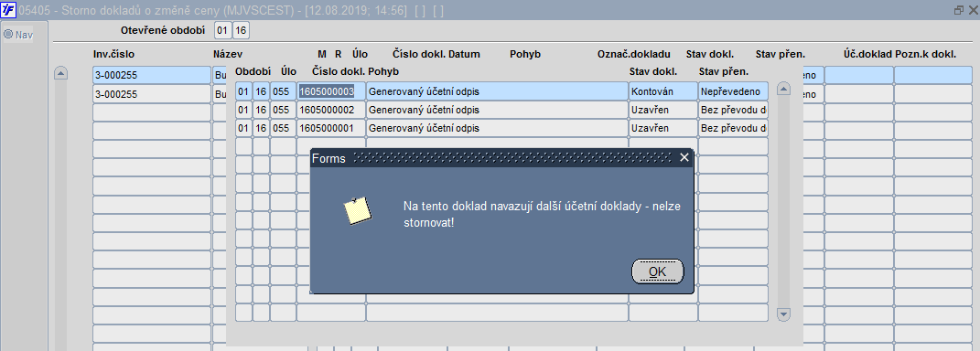
Task: Click the Otevřené období label
Action: tap(163, 30)
